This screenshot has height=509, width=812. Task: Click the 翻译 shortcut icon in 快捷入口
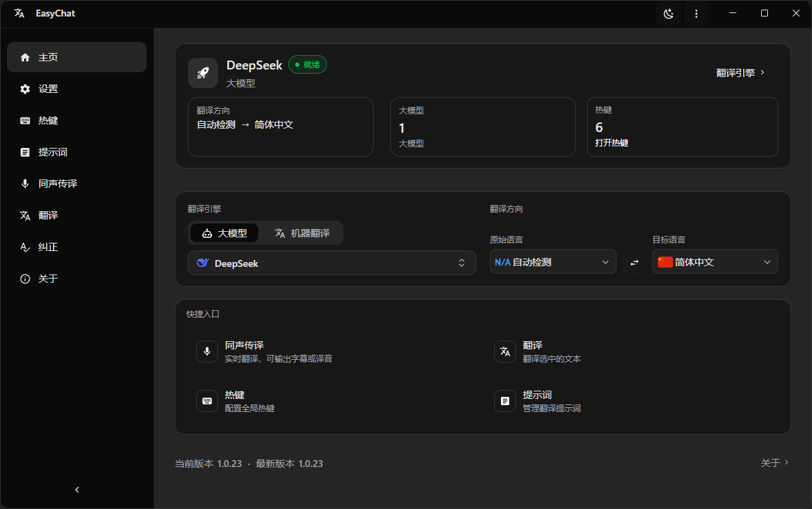(505, 351)
